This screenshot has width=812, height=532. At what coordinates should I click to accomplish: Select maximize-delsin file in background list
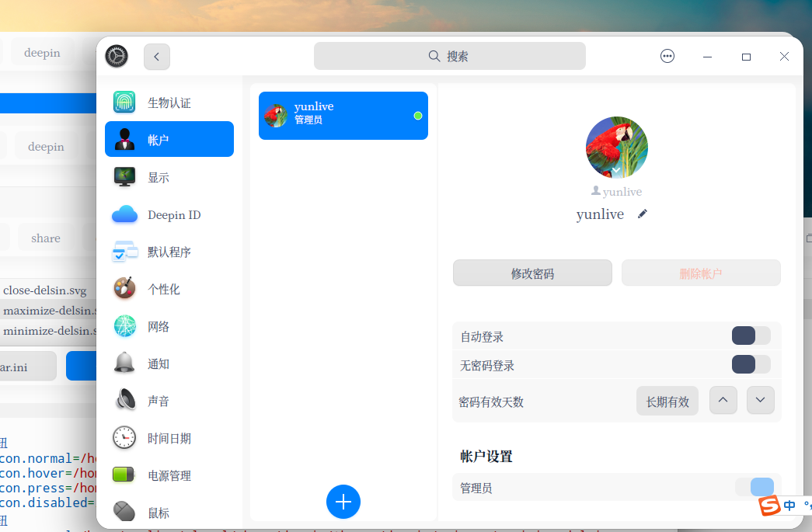tap(50, 311)
